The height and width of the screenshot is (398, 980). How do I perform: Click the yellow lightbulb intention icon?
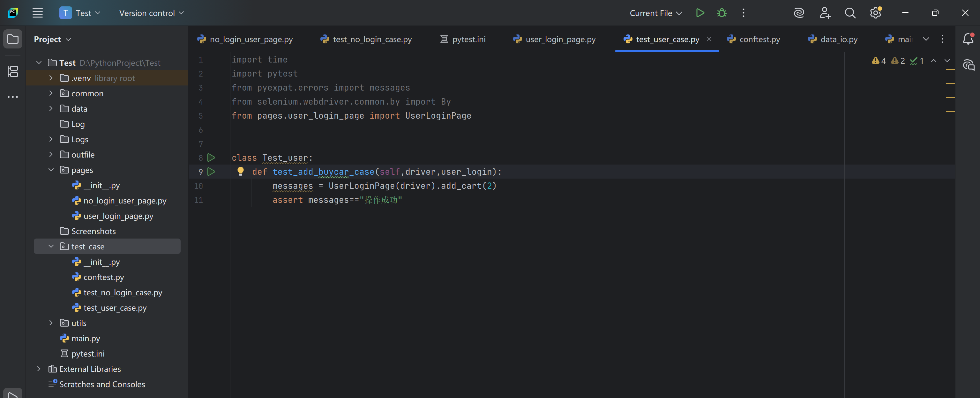pyautogui.click(x=240, y=172)
